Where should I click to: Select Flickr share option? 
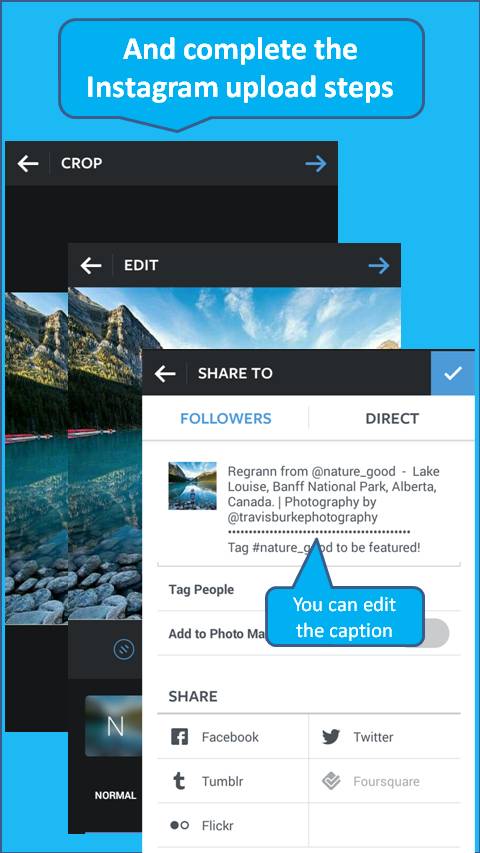233,825
